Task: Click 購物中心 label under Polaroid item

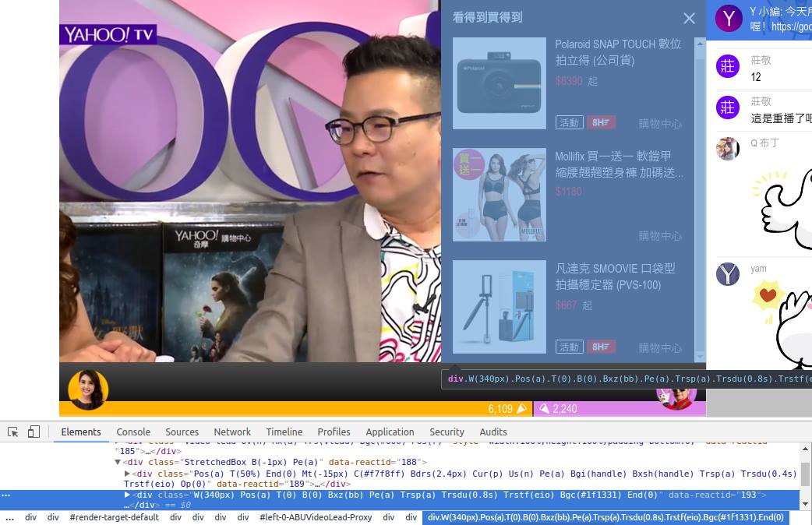Action: point(660,124)
